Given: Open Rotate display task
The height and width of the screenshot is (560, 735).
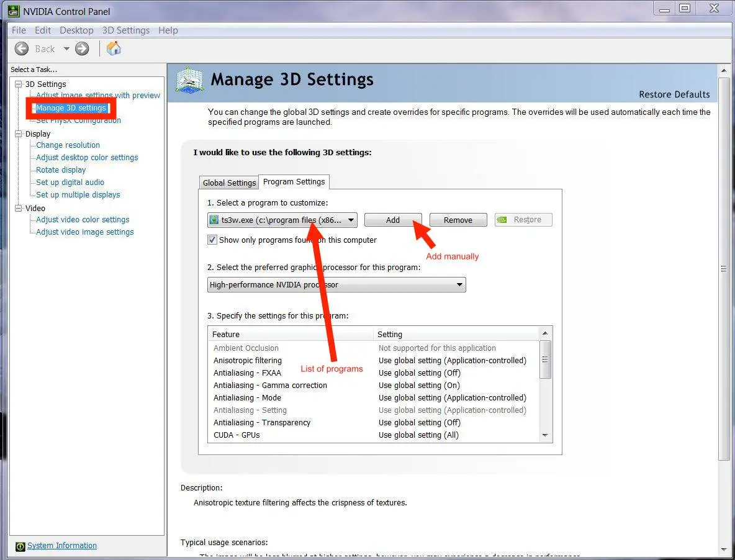Looking at the screenshot, I should (61, 169).
